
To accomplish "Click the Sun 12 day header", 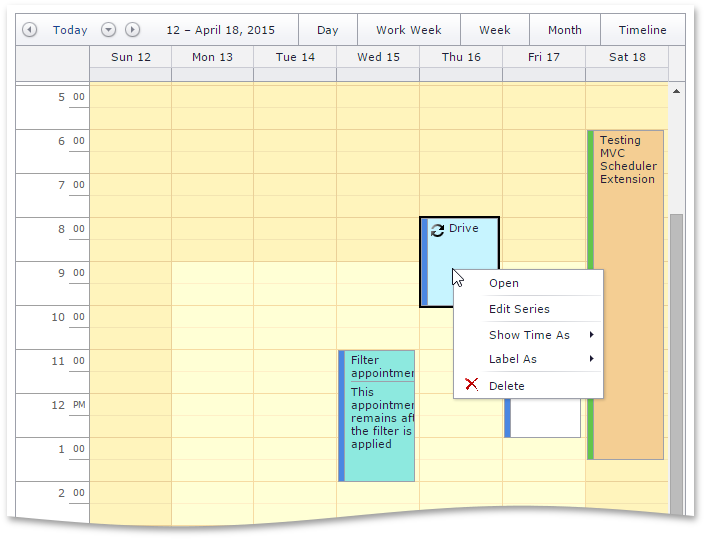I will [x=131, y=57].
